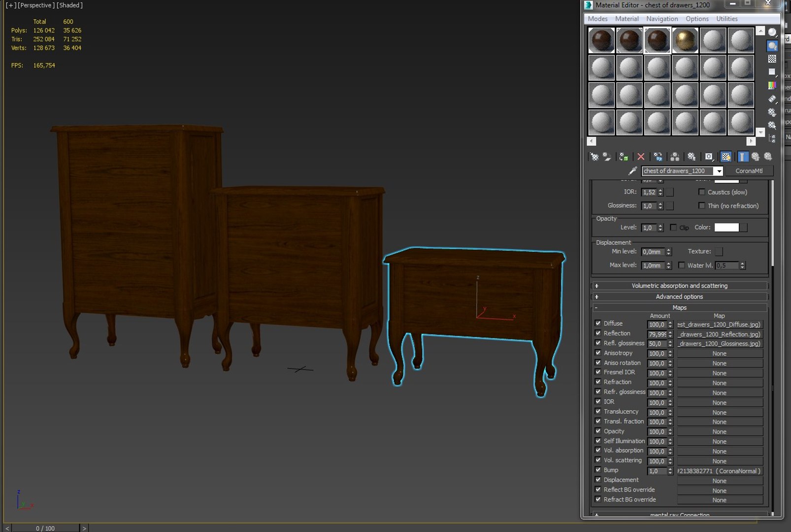
Task: Click the Put to Library icon
Action: point(692,157)
